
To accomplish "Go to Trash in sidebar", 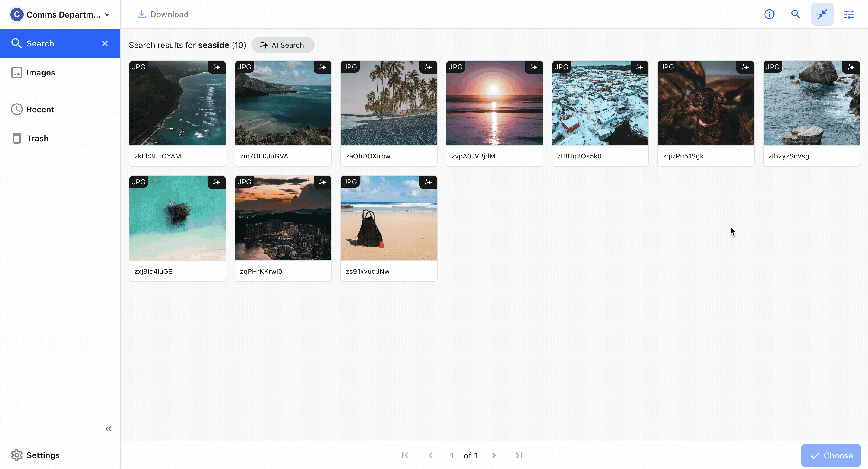I will coord(37,138).
